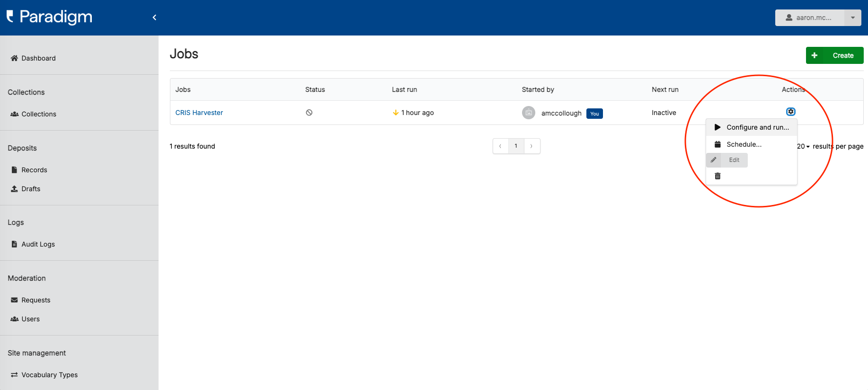Open the CRIS Harvester job link
868x390 pixels.
[x=199, y=113]
